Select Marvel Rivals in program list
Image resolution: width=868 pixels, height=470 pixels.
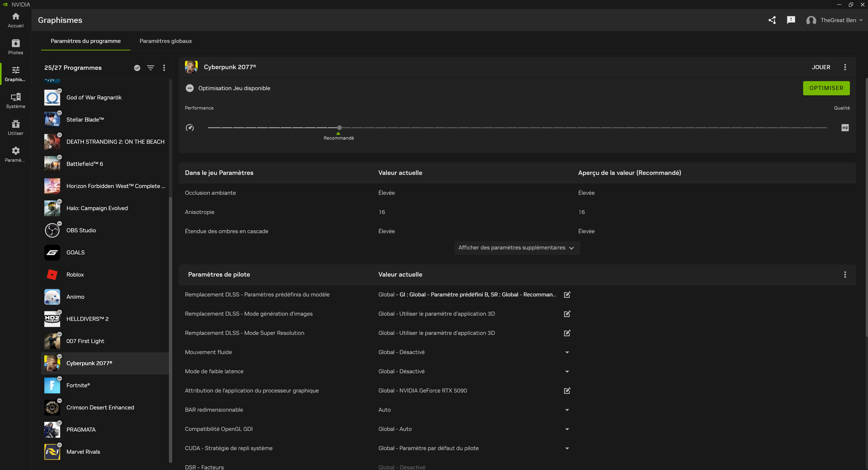pos(105,452)
